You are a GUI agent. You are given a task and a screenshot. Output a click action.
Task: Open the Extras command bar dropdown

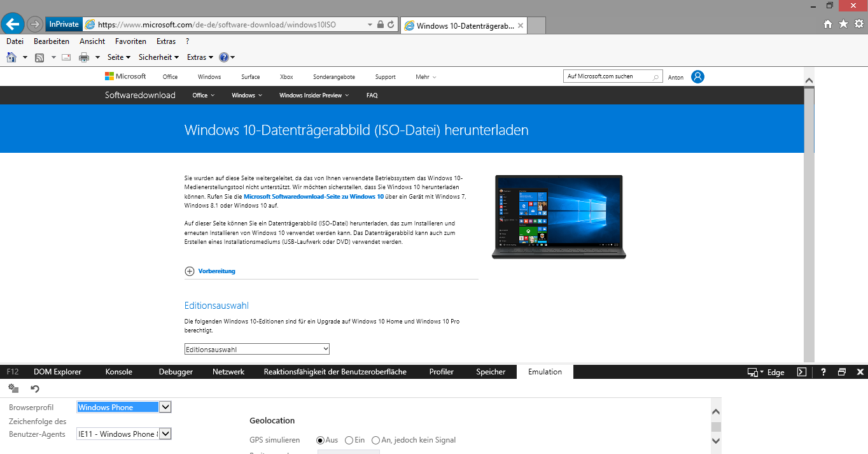click(200, 57)
